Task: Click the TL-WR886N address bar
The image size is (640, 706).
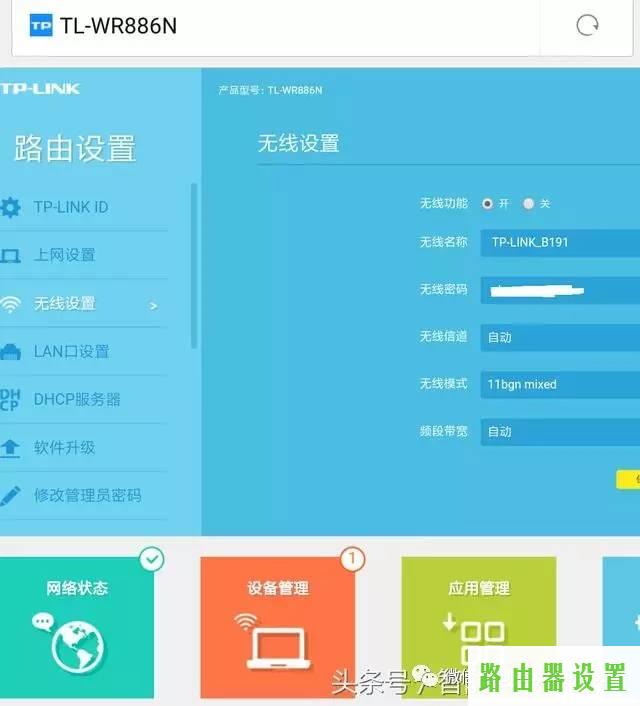Action: 276,26
